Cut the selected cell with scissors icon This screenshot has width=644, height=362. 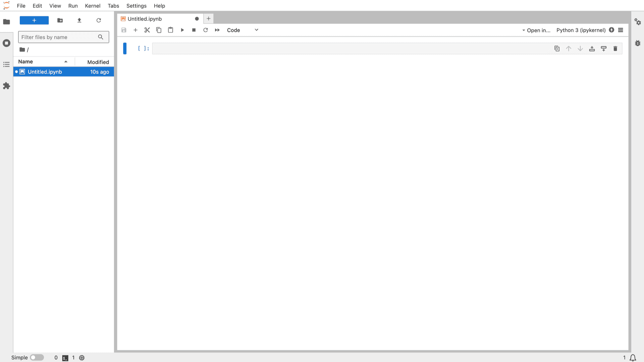[147, 30]
